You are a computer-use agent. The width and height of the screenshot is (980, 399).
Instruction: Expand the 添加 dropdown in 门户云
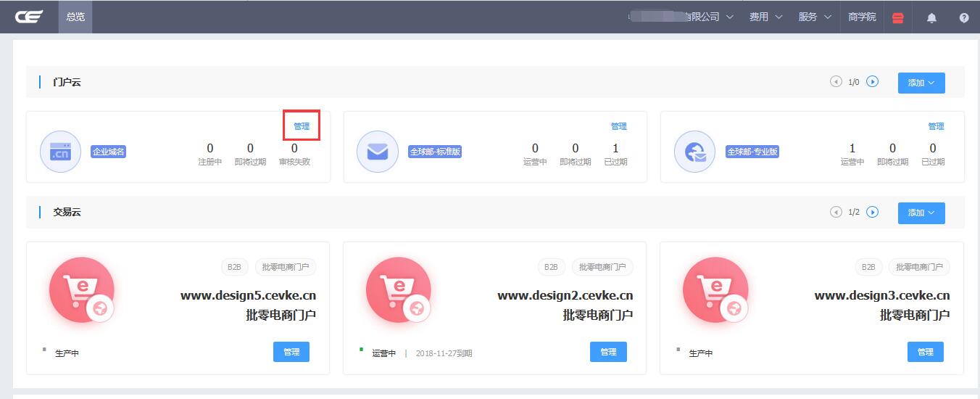click(921, 83)
